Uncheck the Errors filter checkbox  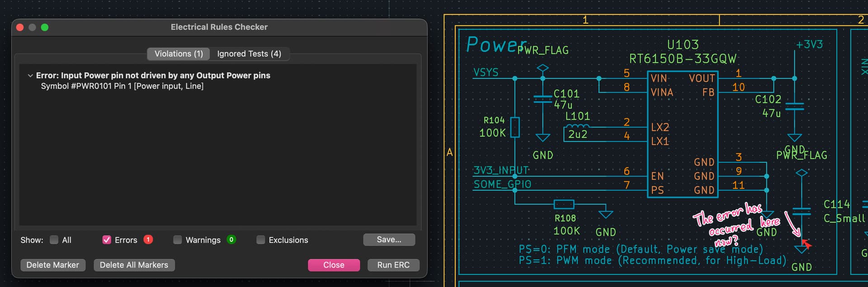pos(107,240)
